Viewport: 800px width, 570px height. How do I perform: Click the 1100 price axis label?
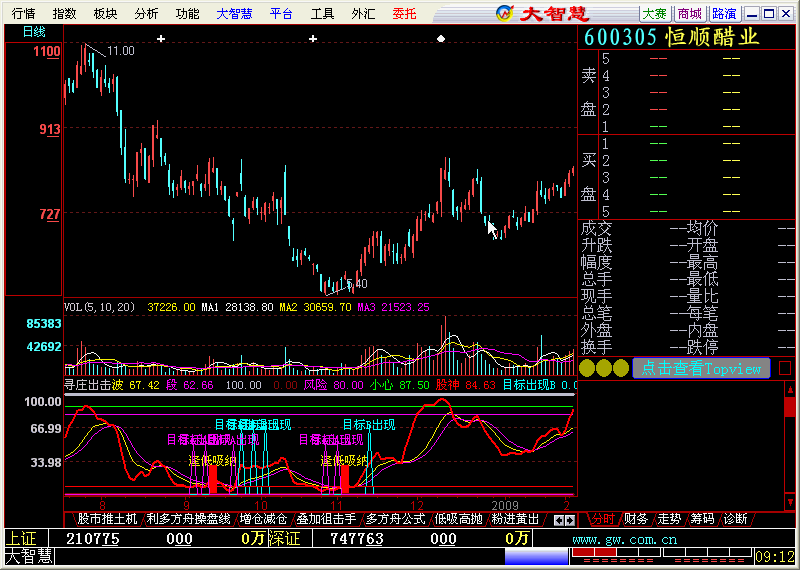tap(47, 51)
